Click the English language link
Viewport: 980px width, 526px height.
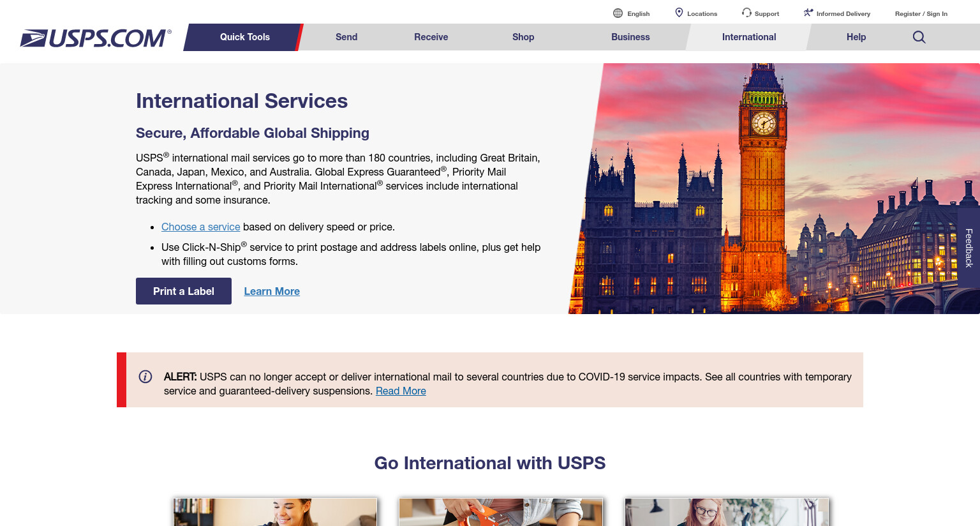pyautogui.click(x=638, y=13)
